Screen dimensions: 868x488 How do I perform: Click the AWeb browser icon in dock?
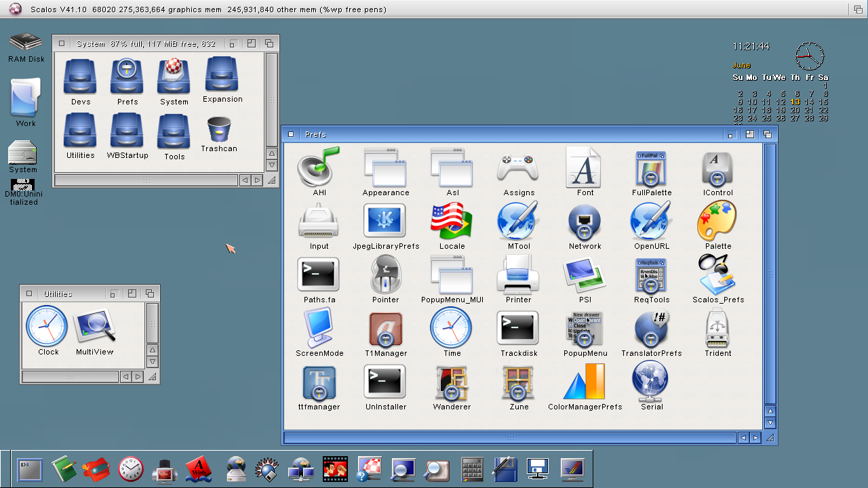click(x=199, y=469)
